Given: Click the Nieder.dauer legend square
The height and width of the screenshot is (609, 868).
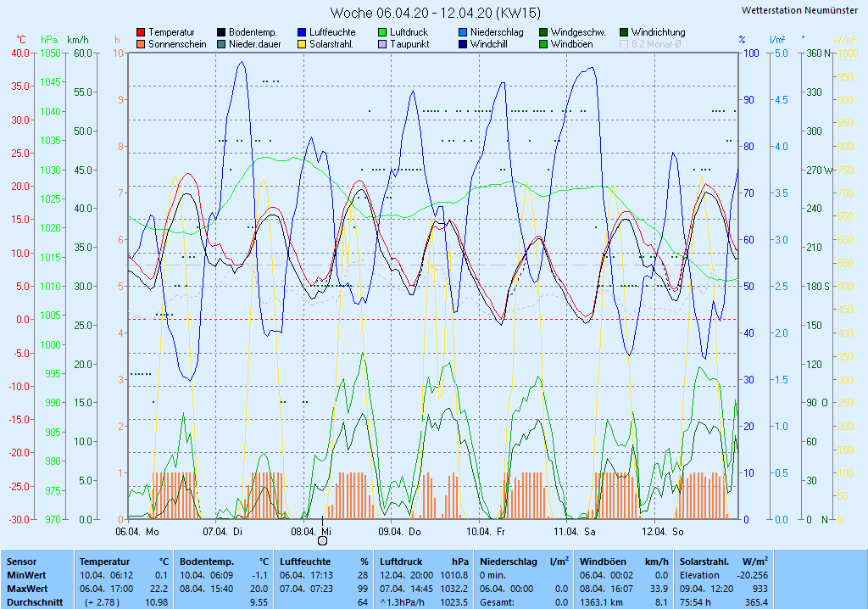Looking at the screenshot, I should coord(222,44).
